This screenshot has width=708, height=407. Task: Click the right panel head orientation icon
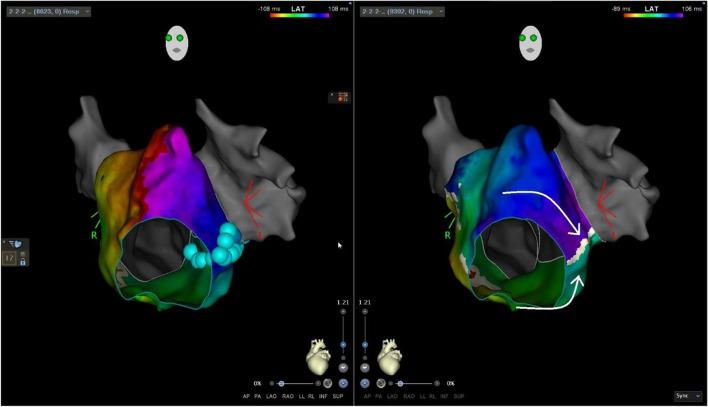coord(531,43)
